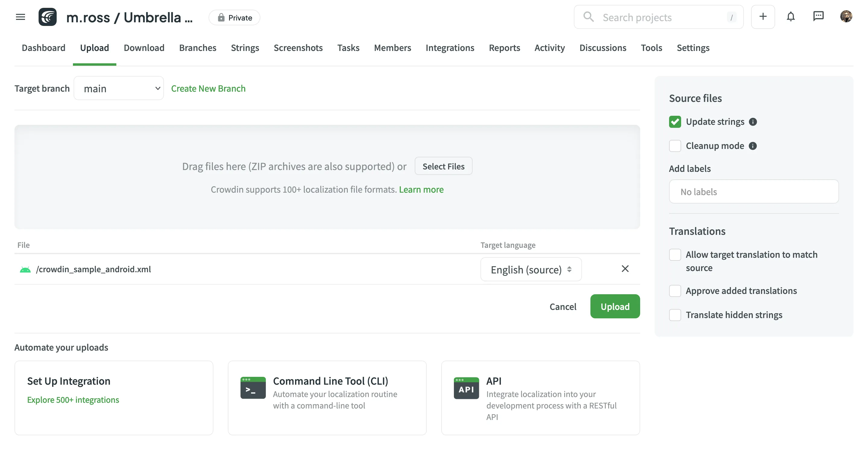Remove crowdin_sample_android.xml from upload list

(x=625, y=269)
